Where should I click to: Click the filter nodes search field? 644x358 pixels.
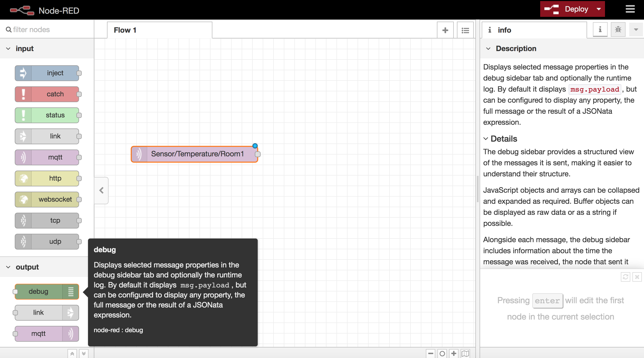tap(47, 29)
